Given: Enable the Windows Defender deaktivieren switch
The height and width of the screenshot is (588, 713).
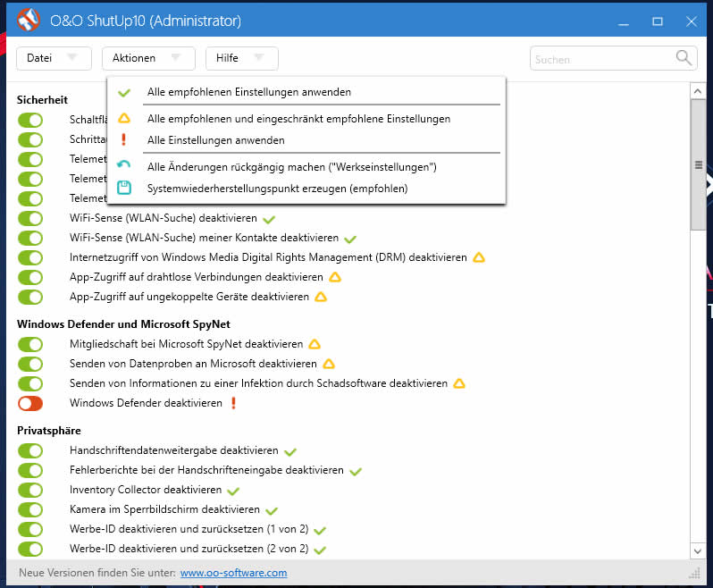Looking at the screenshot, I should point(30,403).
